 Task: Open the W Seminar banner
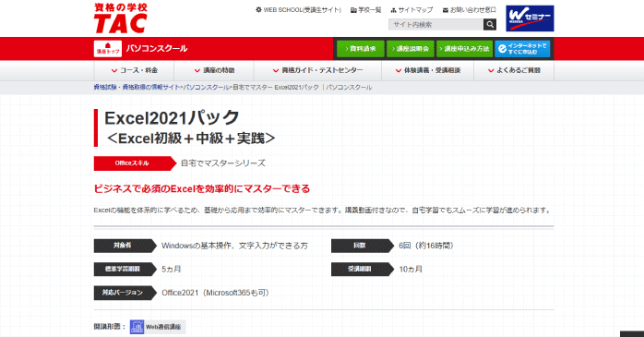pos(530,18)
